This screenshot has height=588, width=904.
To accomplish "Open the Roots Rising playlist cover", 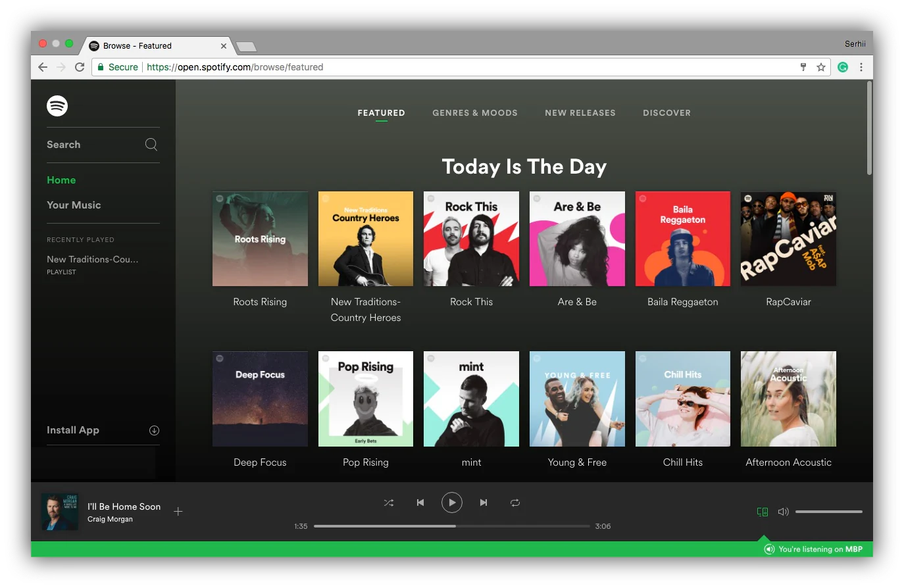I will pos(260,239).
